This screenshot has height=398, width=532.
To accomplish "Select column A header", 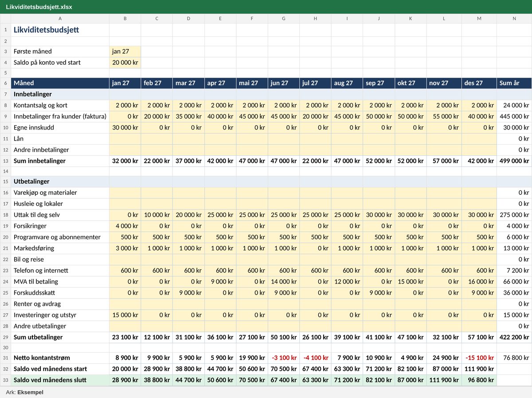I will (x=60, y=19).
